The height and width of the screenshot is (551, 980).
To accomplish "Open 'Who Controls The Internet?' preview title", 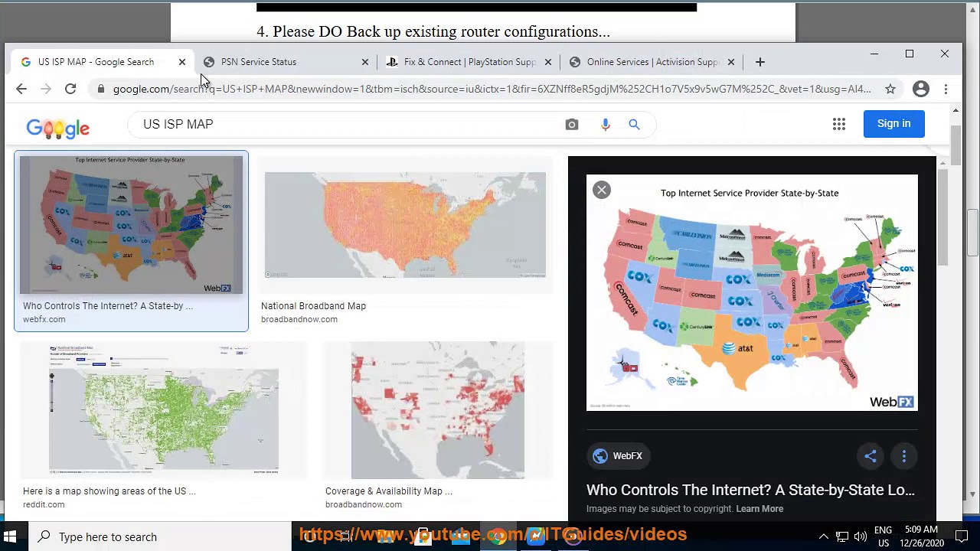I will coord(750,490).
